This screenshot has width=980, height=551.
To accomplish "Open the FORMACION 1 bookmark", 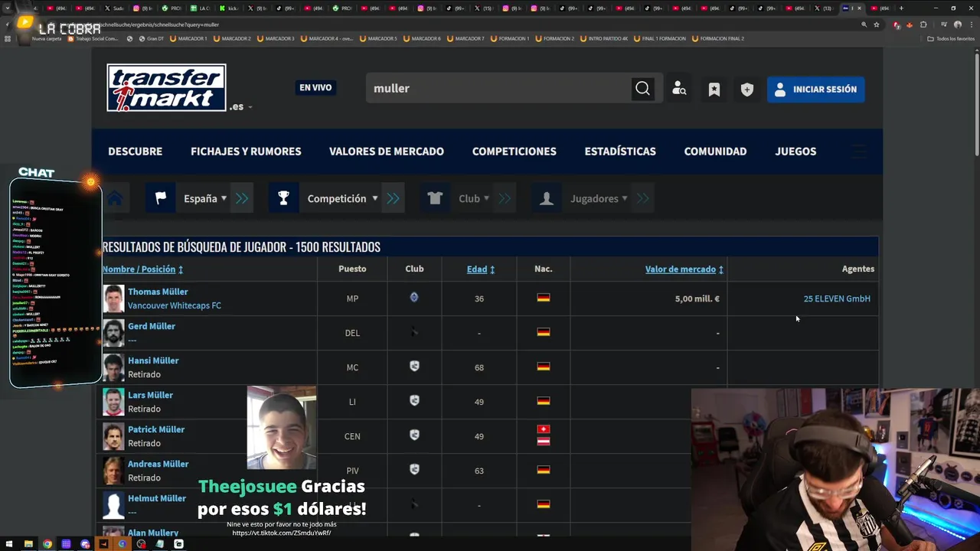I will click(x=510, y=38).
